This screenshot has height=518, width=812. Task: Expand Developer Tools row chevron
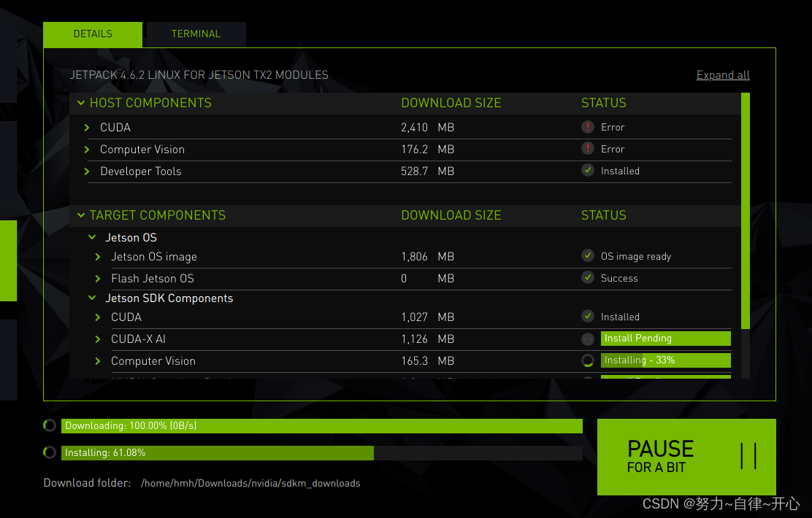87,171
